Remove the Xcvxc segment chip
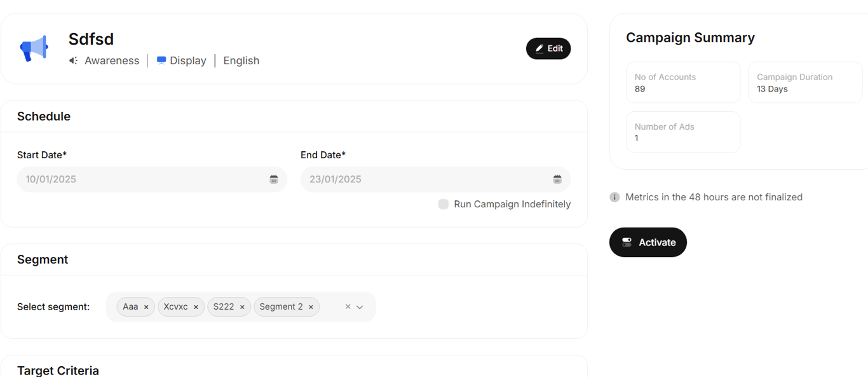Screen dimensions: 868x377 [196, 307]
